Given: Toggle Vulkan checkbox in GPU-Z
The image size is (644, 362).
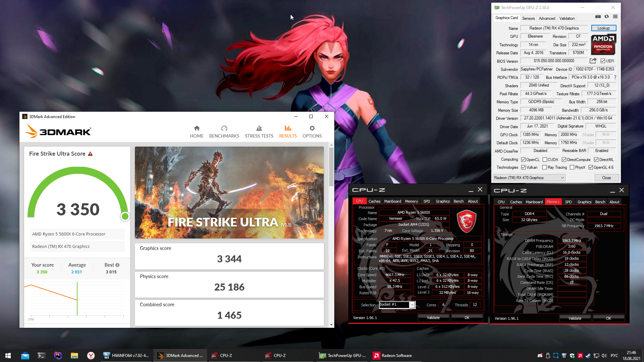Looking at the screenshot, I should click(524, 167).
